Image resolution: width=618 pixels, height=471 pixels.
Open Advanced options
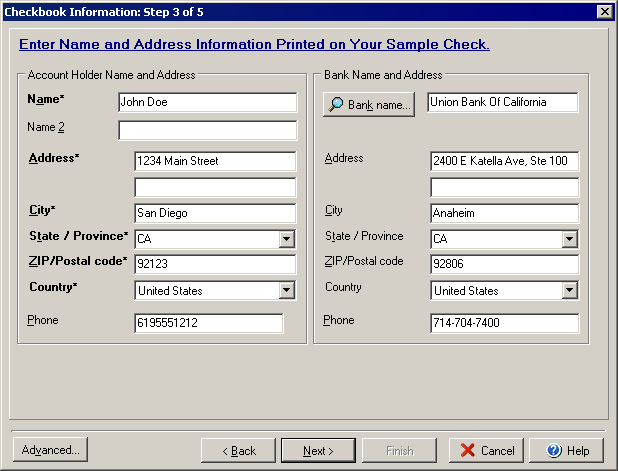(50, 450)
